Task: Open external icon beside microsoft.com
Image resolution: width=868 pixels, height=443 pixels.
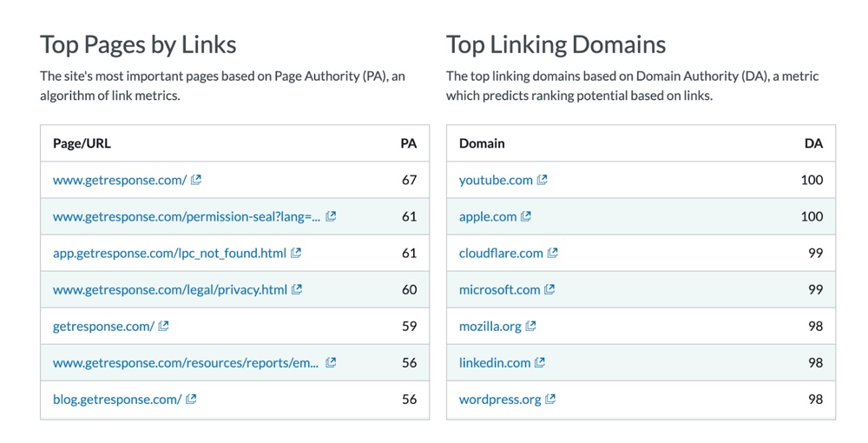Action: [x=549, y=289]
